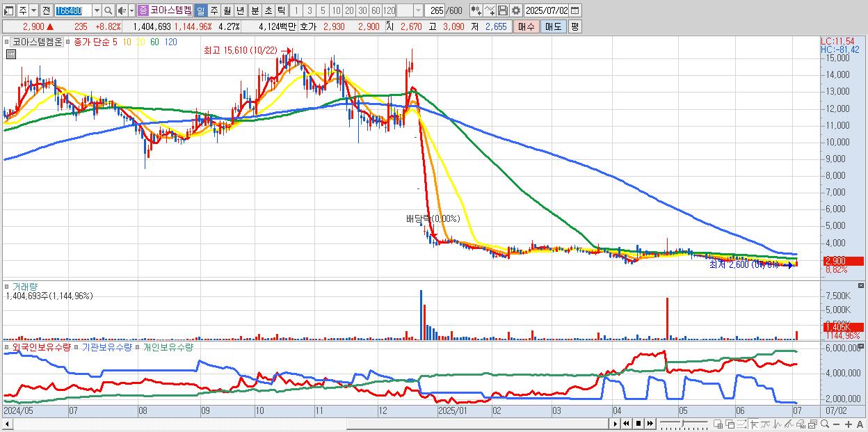Viewport: 868px width, 432px height.
Task: Click the eraser chart icon in bottom toolbar
Action: [x=801, y=424]
